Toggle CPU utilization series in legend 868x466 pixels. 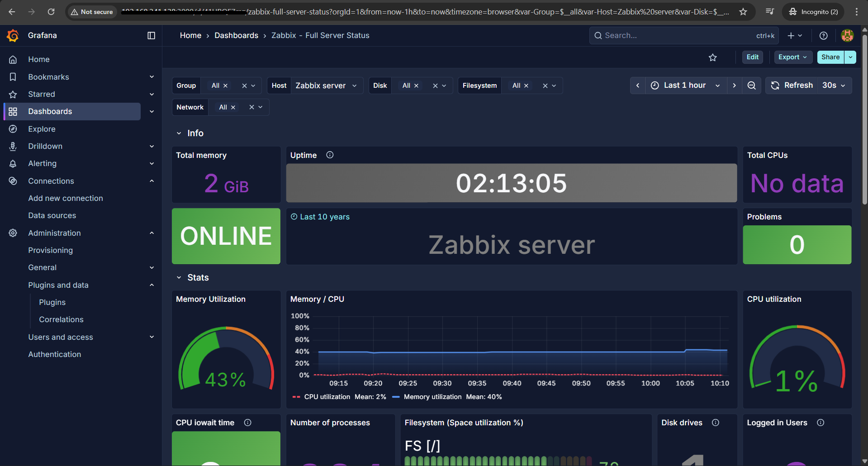(x=327, y=397)
